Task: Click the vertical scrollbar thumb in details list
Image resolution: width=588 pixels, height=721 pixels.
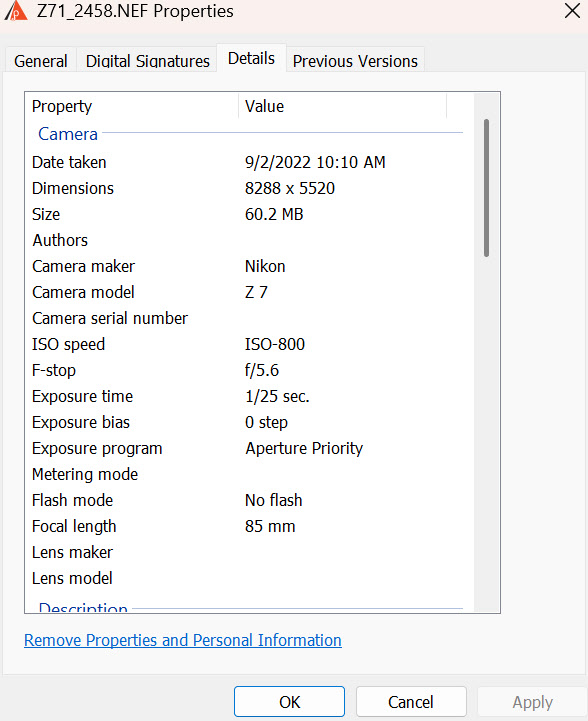Action: (486, 188)
